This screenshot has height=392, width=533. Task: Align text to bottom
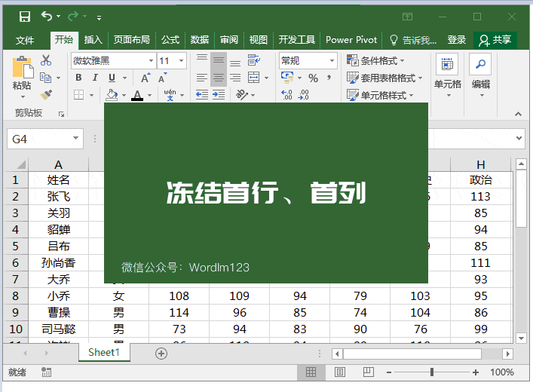pos(235,63)
